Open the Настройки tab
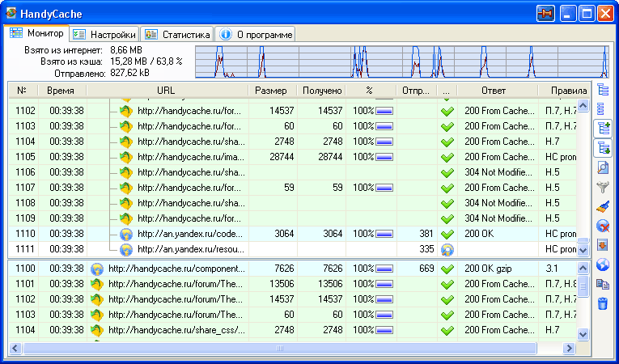Screen dimensions: 619x364 [x=104, y=34]
